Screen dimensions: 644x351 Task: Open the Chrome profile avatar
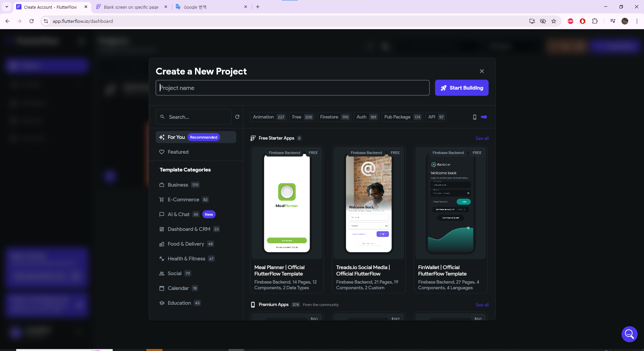pyautogui.click(x=625, y=21)
